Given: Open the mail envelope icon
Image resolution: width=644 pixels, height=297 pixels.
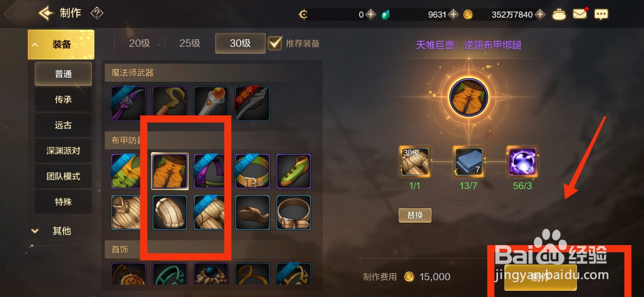Looking at the screenshot, I should [x=580, y=14].
